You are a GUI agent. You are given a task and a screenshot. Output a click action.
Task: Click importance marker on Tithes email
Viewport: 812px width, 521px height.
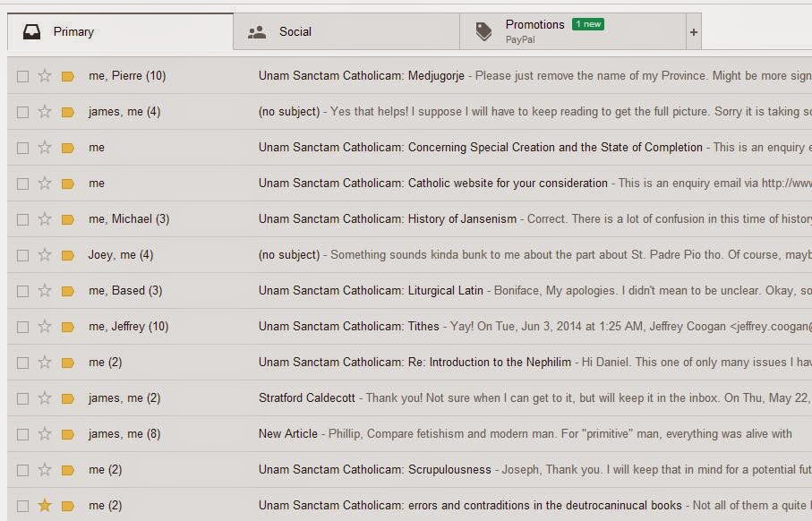[x=67, y=327]
